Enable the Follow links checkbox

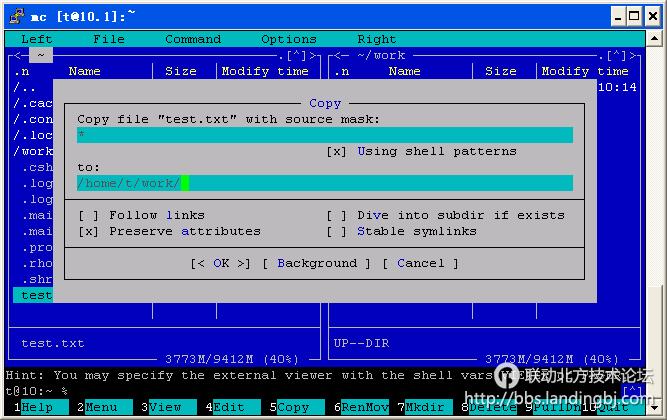[x=89, y=215]
